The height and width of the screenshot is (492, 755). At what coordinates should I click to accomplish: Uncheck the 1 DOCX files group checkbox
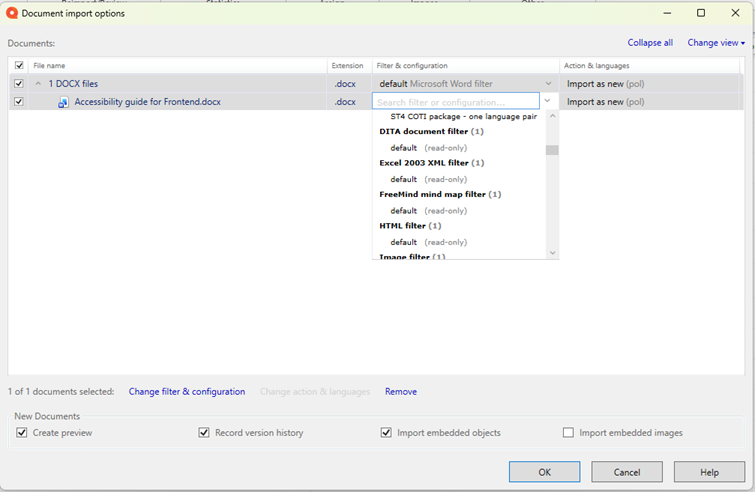[19, 84]
